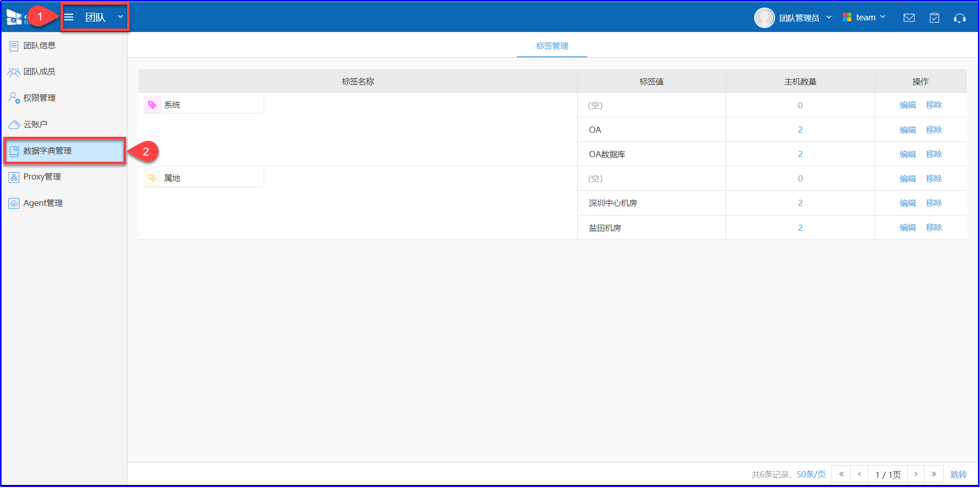Click the user avatar icon in header
Screen dimensions: 980x488
[x=764, y=18]
